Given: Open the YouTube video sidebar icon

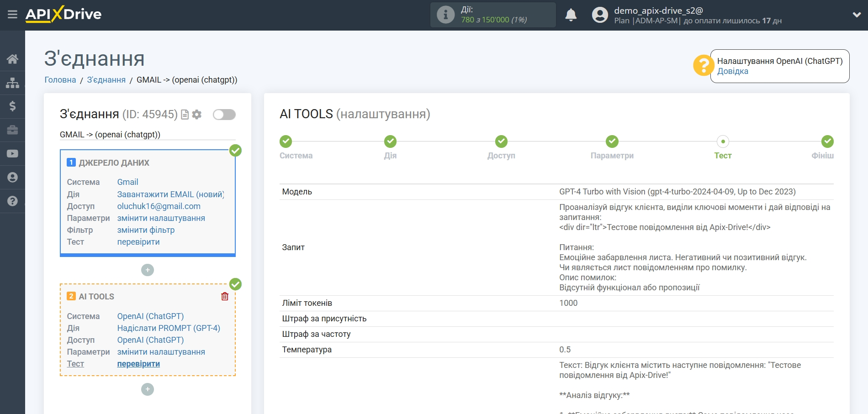Looking at the screenshot, I should pos(12,154).
